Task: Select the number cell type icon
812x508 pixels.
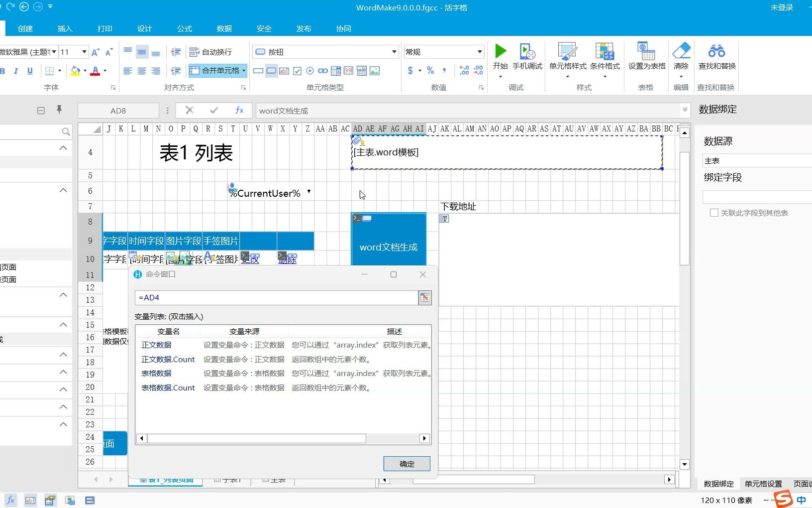Action: tap(349, 71)
